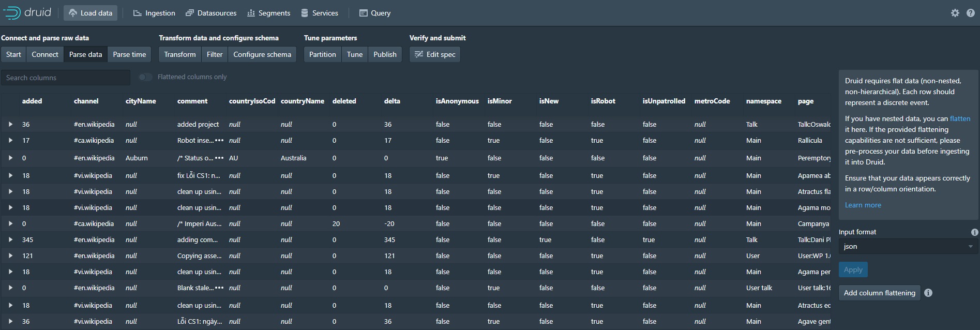Click info icon beside Add column flattening

pos(928,293)
